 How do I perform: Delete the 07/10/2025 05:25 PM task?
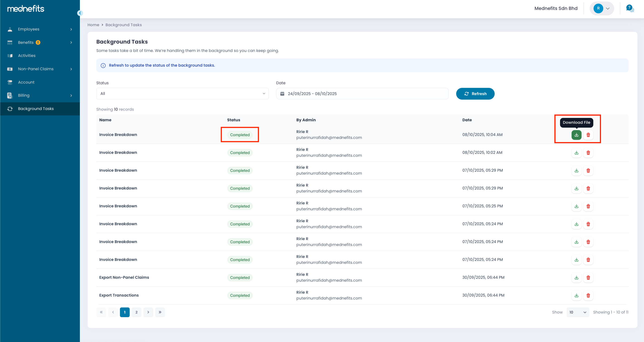pyautogui.click(x=588, y=206)
